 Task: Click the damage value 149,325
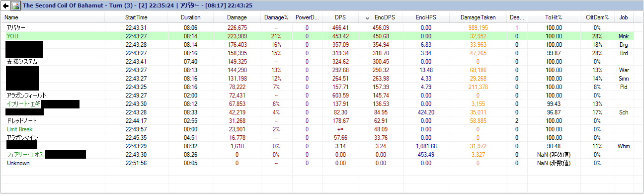click(x=237, y=62)
